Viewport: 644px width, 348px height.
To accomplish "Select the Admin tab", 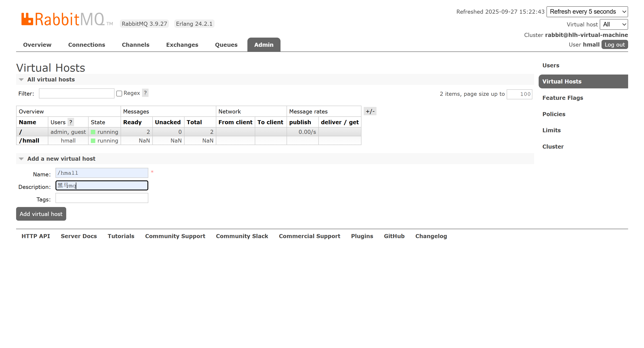I will click(x=264, y=45).
